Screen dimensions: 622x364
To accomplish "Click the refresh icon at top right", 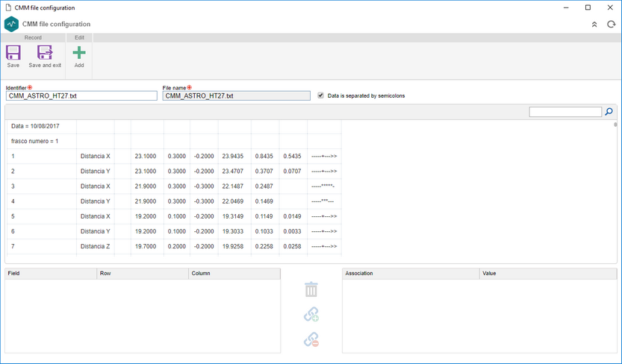I will (611, 25).
